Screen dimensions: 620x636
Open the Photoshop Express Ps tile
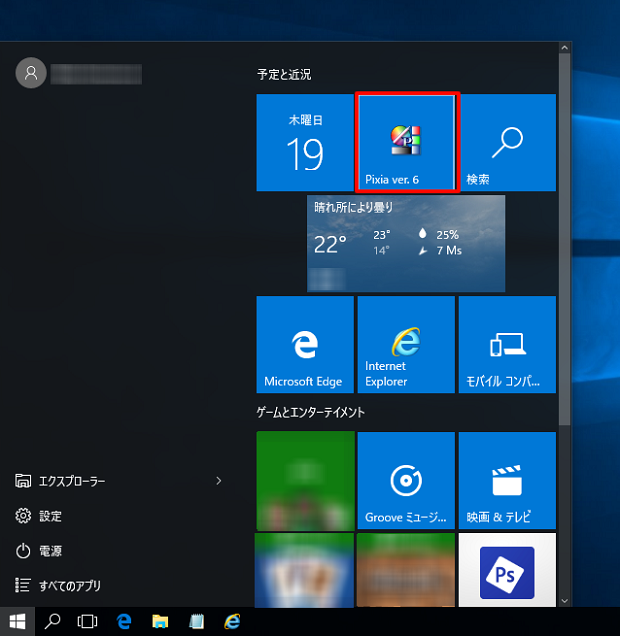point(507,570)
